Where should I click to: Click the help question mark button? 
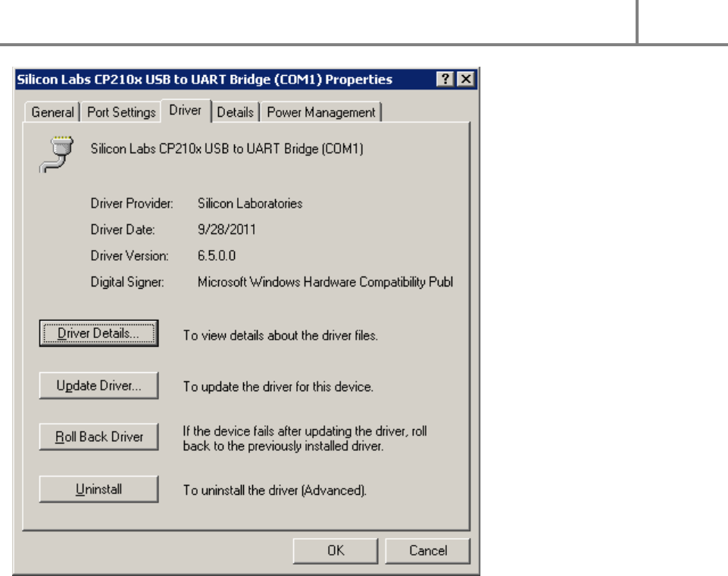445,80
